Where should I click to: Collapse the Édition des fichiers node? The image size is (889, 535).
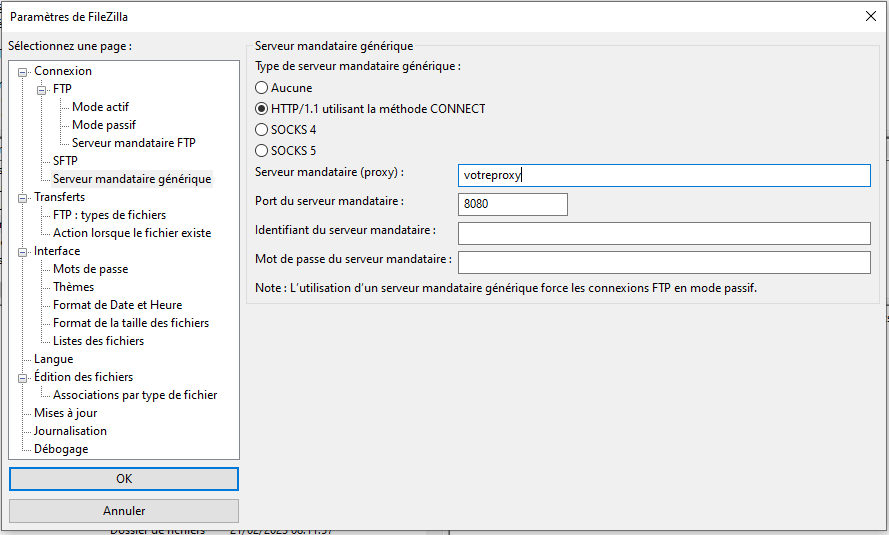point(24,378)
